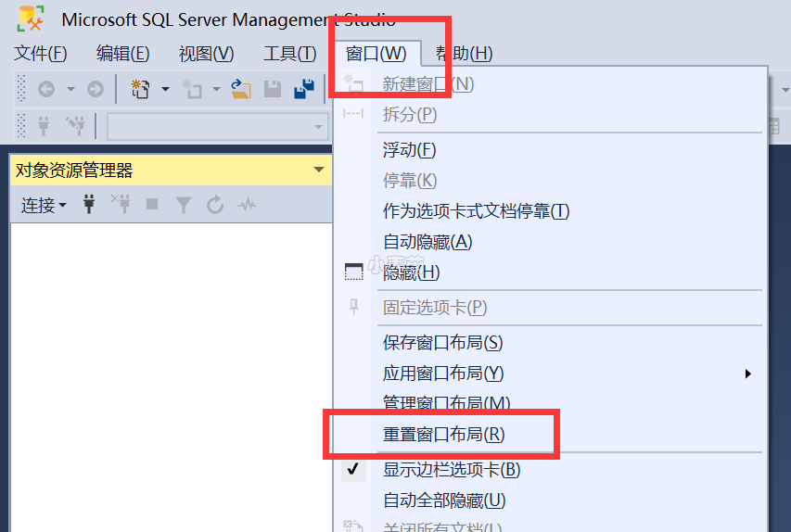The width and height of the screenshot is (791, 532).
Task: Click 自动全部隐藏(U) menu entry
Action: [444, 500]
